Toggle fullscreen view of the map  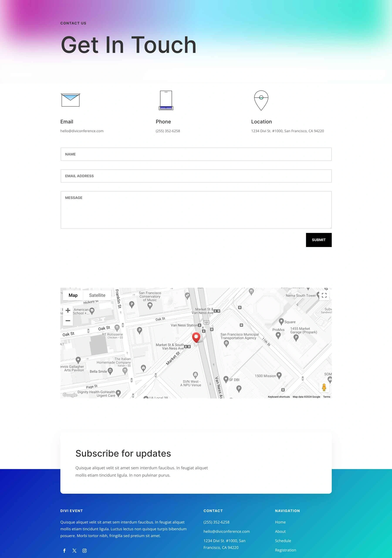click(324, 295)
